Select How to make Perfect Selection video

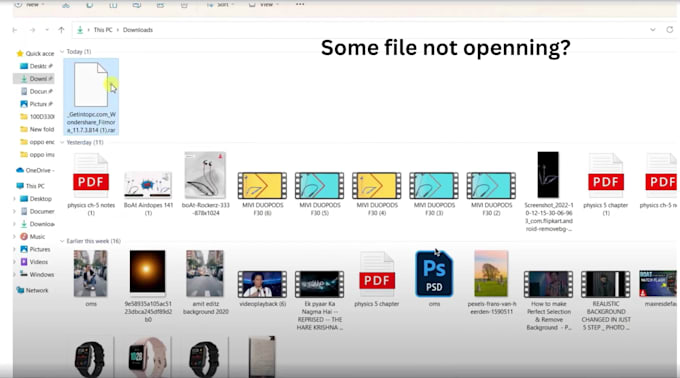(x=549, y=300)
